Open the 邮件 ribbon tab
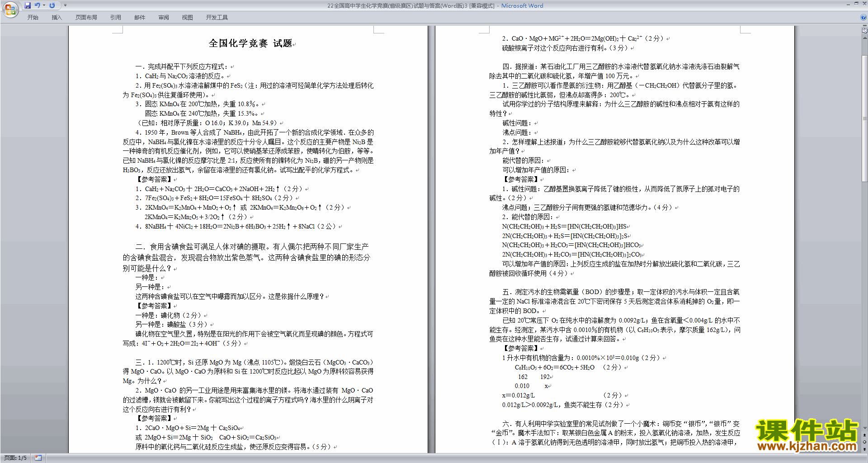The height and width of the screenshot is (463, 868). [140, 18]
